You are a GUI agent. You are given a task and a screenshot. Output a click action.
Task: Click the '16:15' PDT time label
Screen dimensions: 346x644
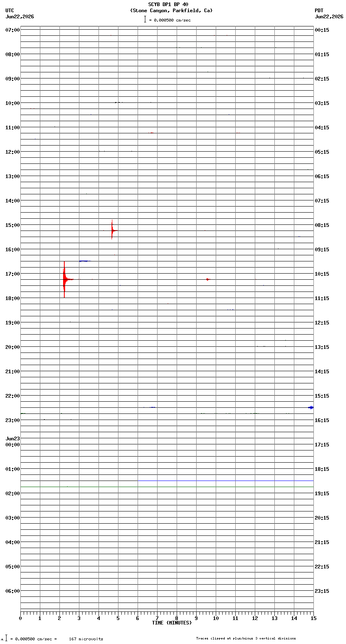point(322,420)
